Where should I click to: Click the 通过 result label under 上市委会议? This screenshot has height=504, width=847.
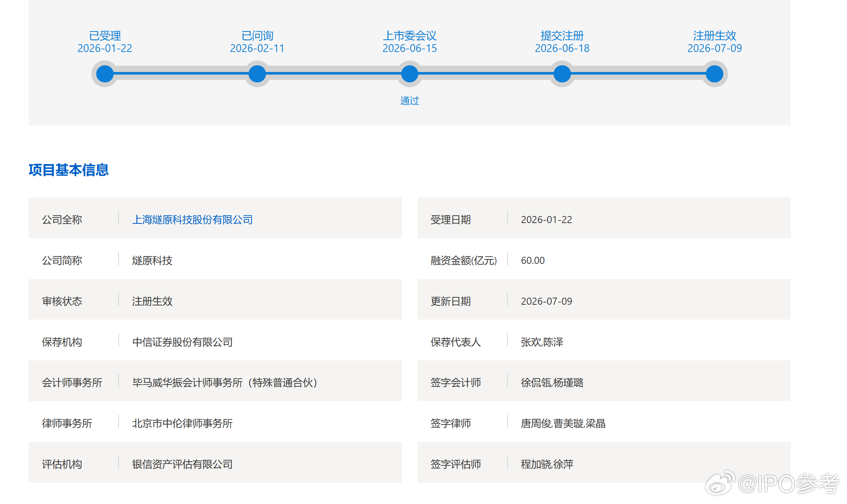pos(410,101)
